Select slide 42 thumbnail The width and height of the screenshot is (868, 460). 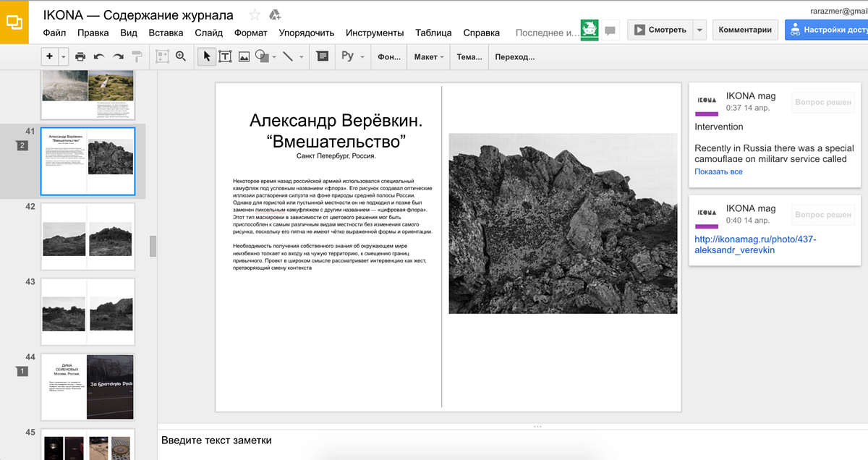tap(88, 236)
